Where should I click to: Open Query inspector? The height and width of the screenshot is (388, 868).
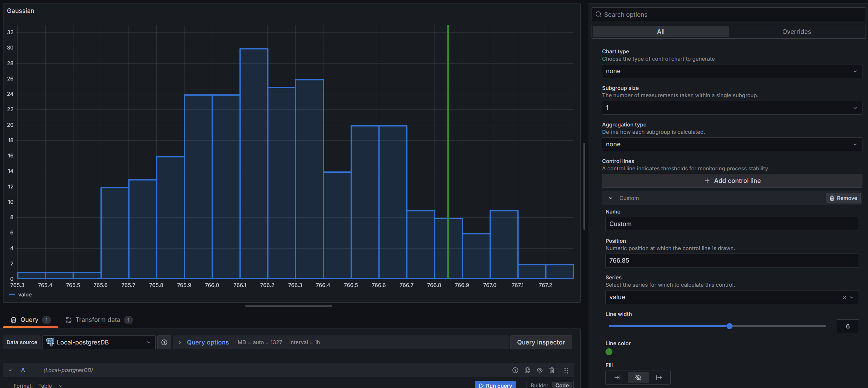coord(541,342)
